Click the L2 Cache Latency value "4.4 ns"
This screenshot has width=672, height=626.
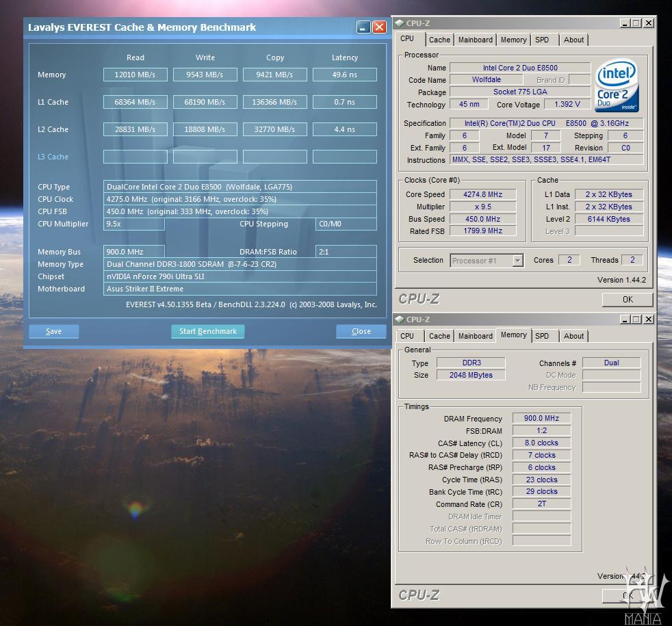tap(345, 129)
